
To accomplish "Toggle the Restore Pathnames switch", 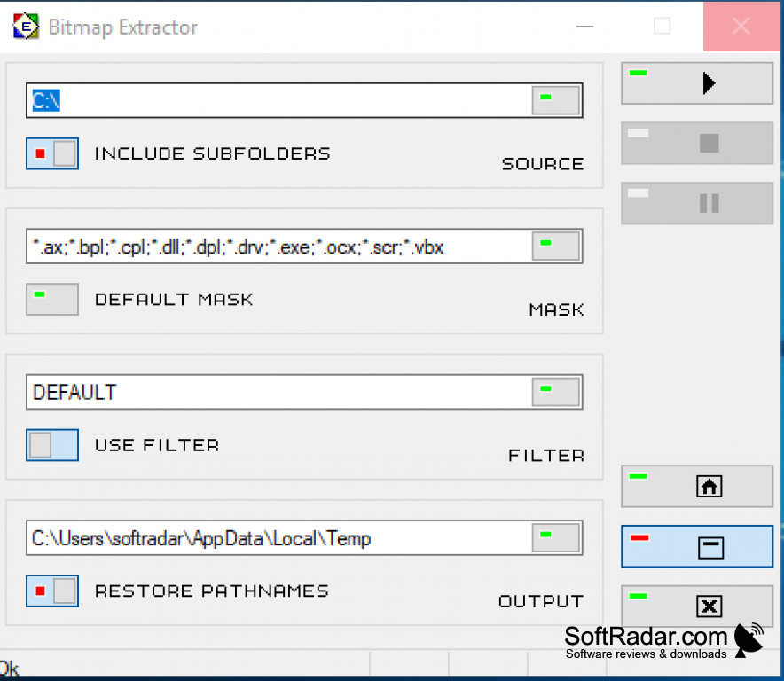I will tap(52, 591).
